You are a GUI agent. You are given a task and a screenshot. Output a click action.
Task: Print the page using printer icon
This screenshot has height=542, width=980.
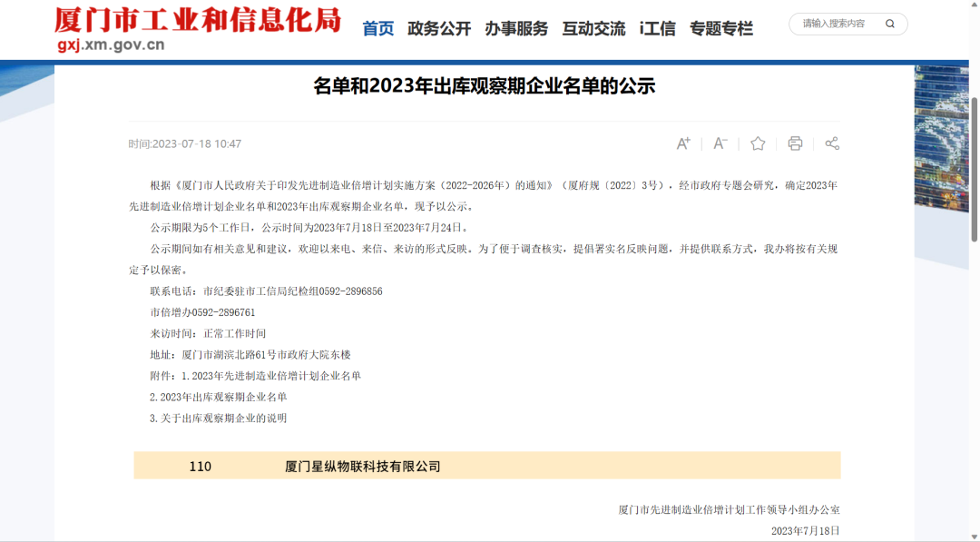[795, 143]
